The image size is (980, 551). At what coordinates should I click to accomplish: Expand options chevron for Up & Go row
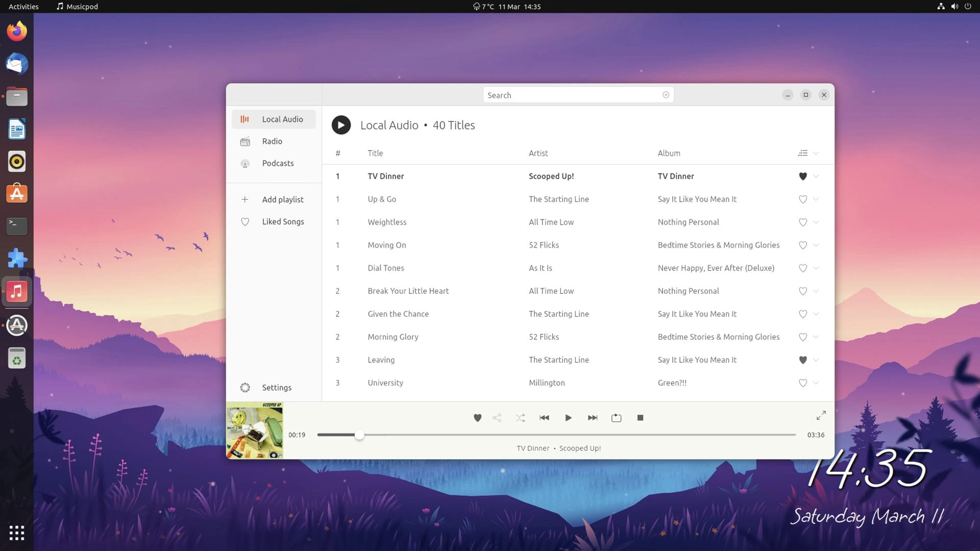(x=816, y=199)
